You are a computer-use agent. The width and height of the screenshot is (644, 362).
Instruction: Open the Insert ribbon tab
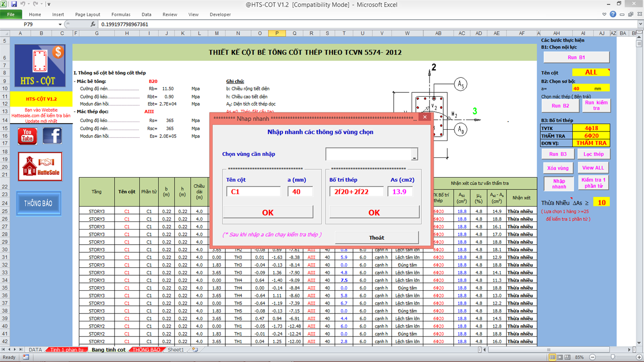pyautogui.click(x=58, y=15)
